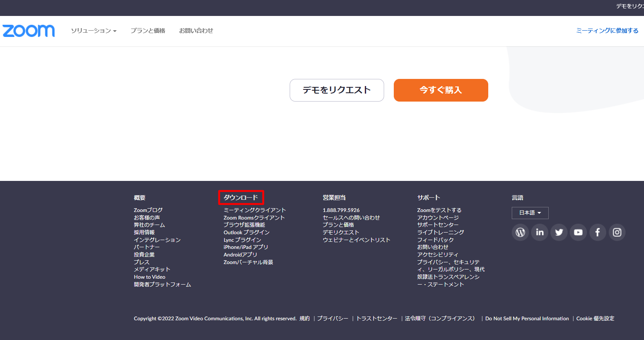Open デモリクエスト footer link
644x340 pixels.
tap(341, 233)
